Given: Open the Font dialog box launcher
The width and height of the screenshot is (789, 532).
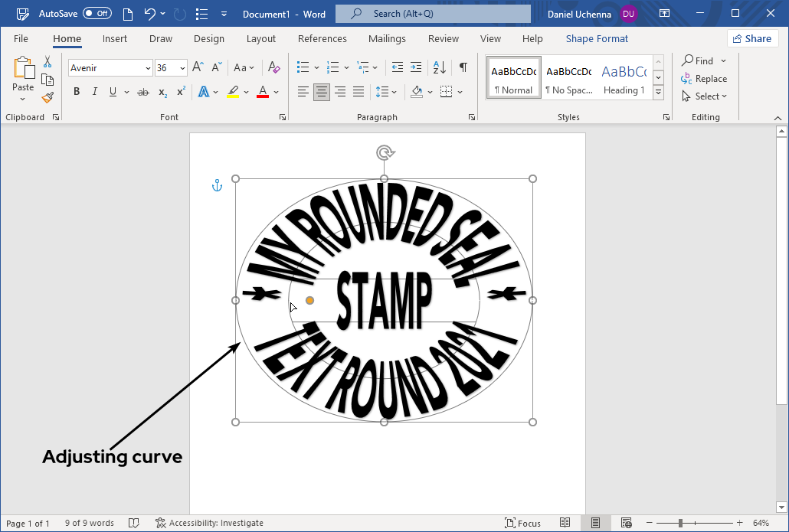Looking at the screenshot, I should [x=282, y=116].
